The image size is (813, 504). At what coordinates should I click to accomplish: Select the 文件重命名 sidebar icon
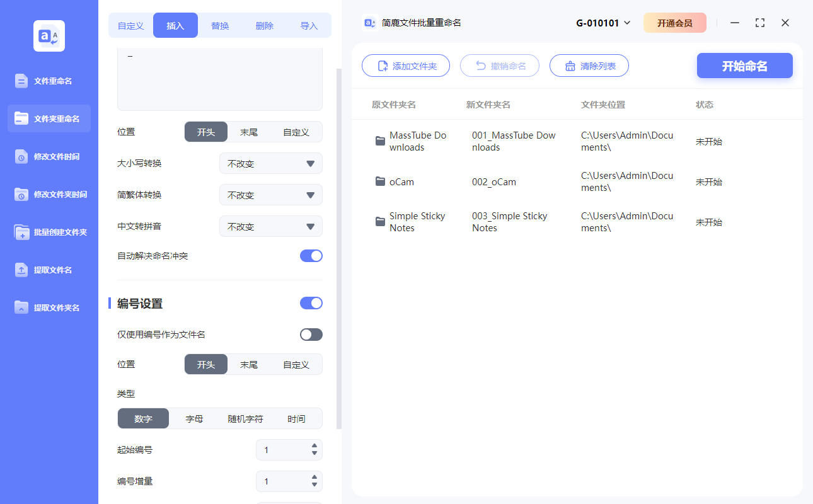point(49,81)
